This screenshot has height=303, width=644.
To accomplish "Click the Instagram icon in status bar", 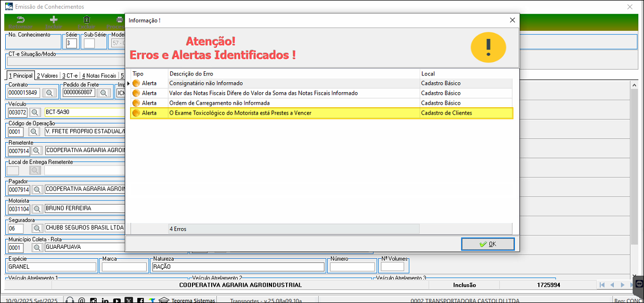I will point(94,300).
